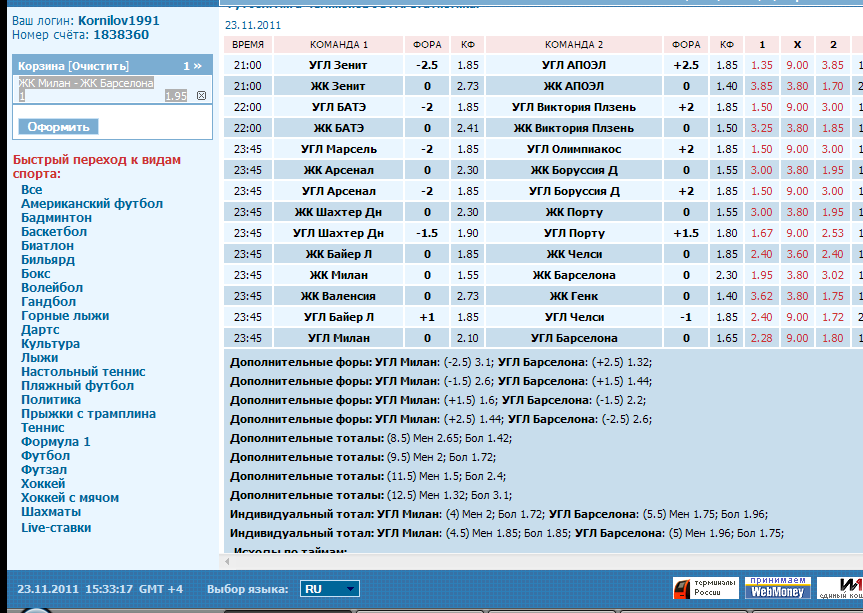This screenshot has width=863, height=613.
Task: Open Настольный теннис category
Action: pyautogui.click(x=83, y=371)
